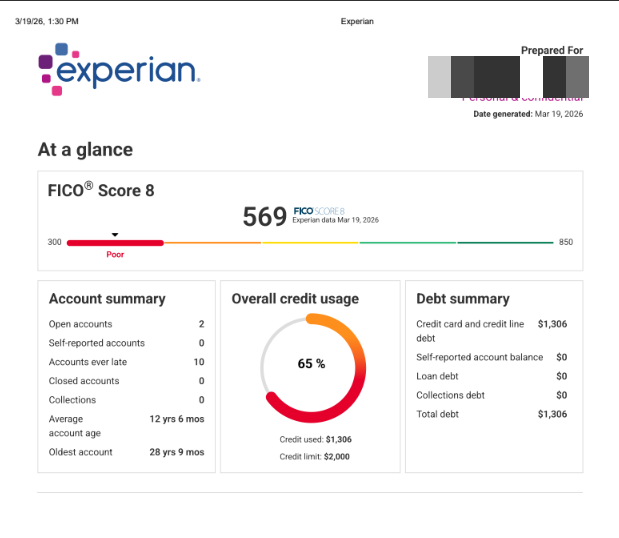Click the Open accounts value 2
Viewport: 619px width, 538px height.
201,324
